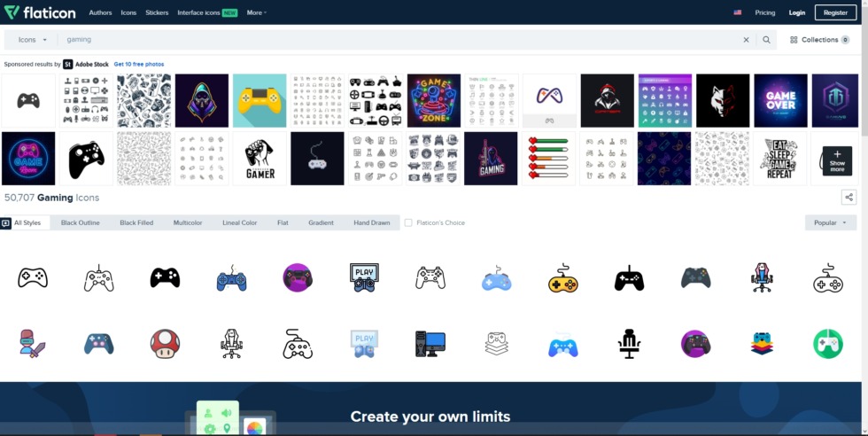Select the pink gaming chair icon

[x=762, y=277]
